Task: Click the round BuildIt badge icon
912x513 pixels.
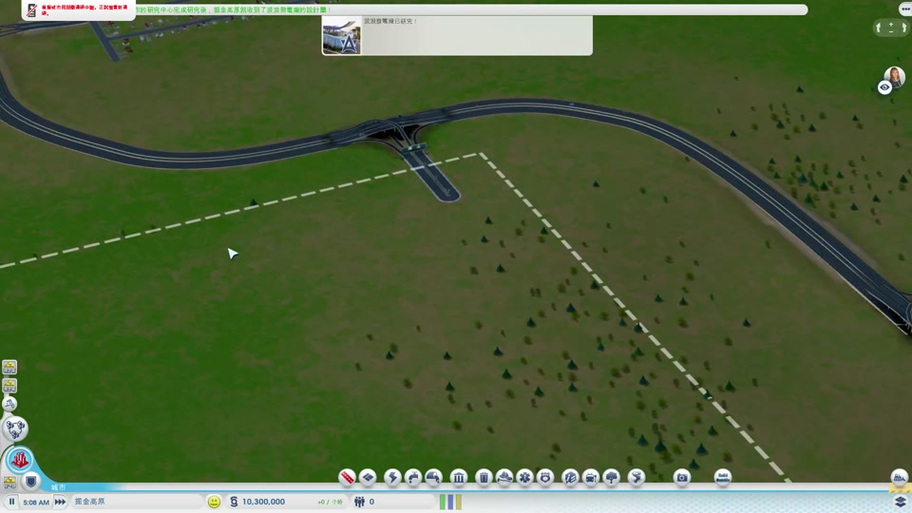Action: (x=722, y=478)
